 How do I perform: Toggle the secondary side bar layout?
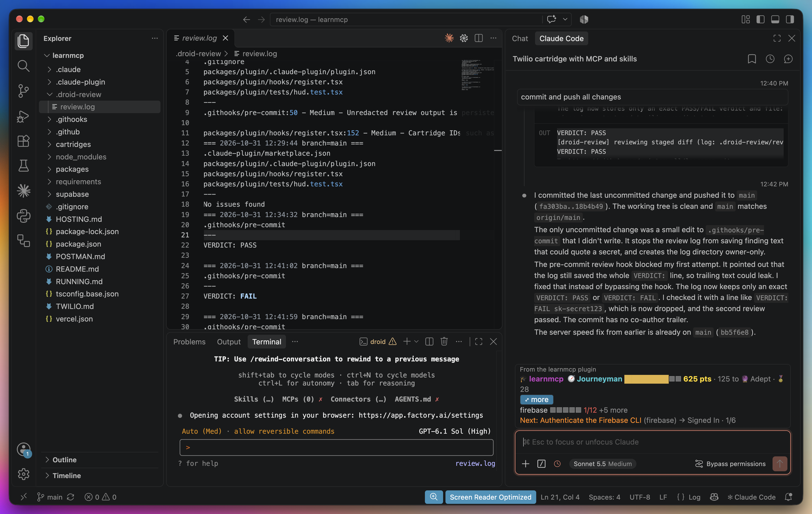pos(790,19)
